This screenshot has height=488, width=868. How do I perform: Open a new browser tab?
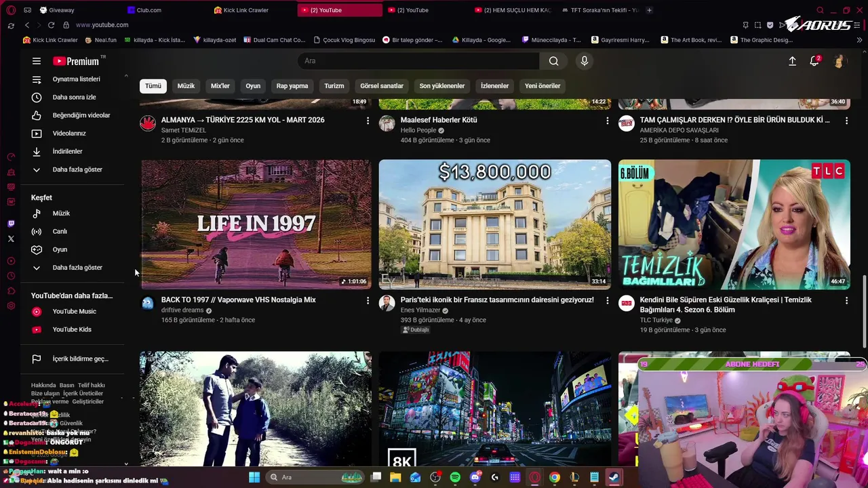(x=649, y=10)
